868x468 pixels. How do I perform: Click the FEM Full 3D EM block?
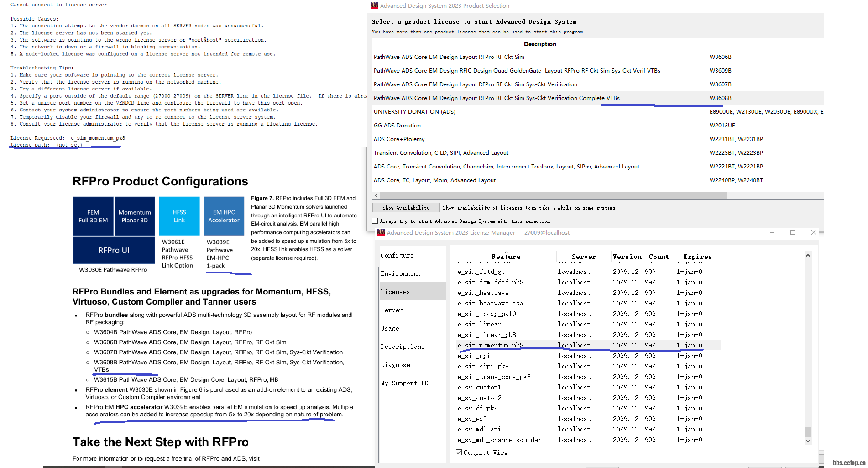click(93, 216)
